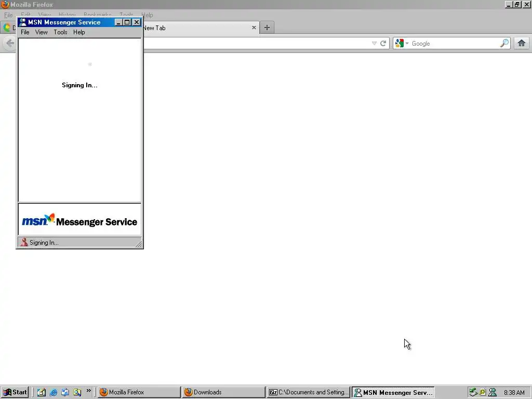Click the status bar "Signing In..." text
532x399 pixels.
point(44,243)
